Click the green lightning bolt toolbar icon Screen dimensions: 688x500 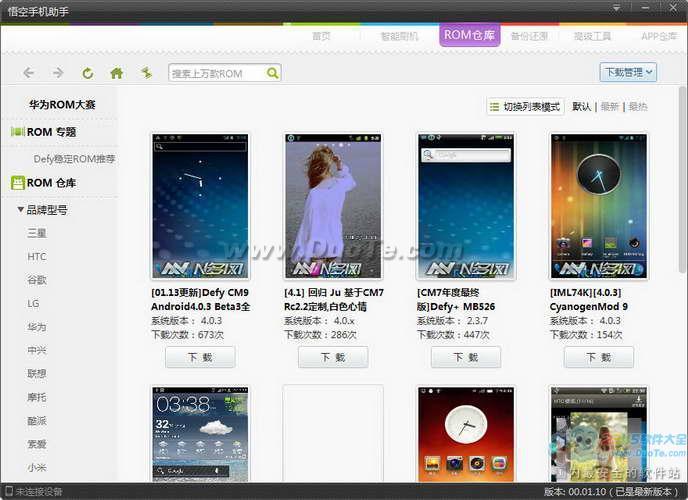(146, 73)
